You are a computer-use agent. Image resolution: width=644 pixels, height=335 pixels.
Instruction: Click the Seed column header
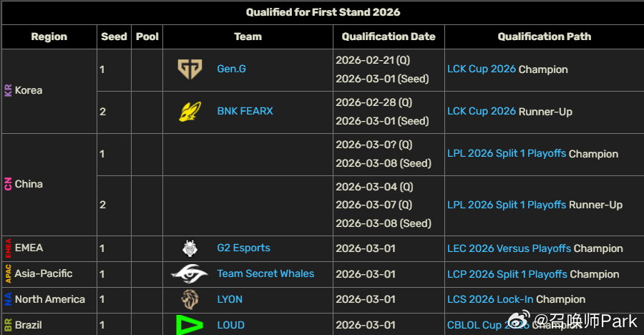coord(114,37)
